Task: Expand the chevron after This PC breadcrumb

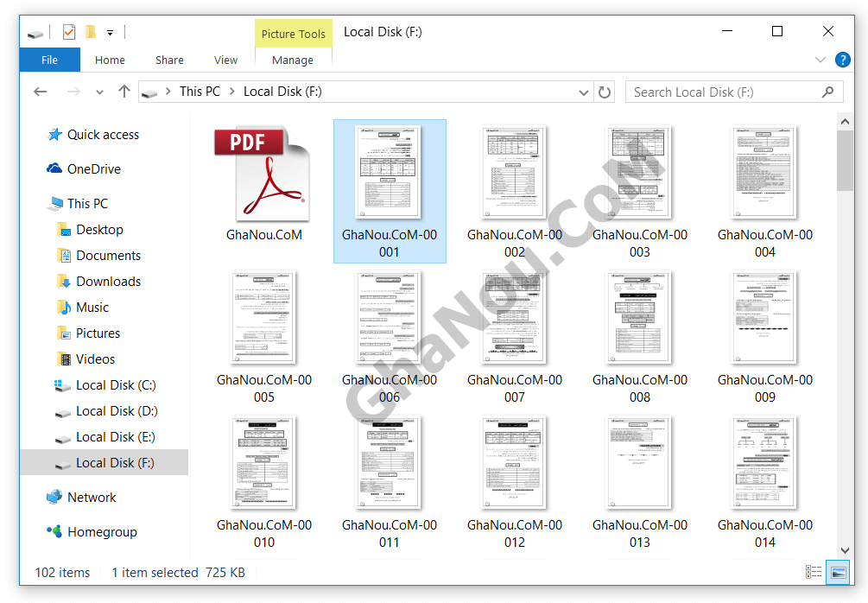Action: click(x=232, y=92)
